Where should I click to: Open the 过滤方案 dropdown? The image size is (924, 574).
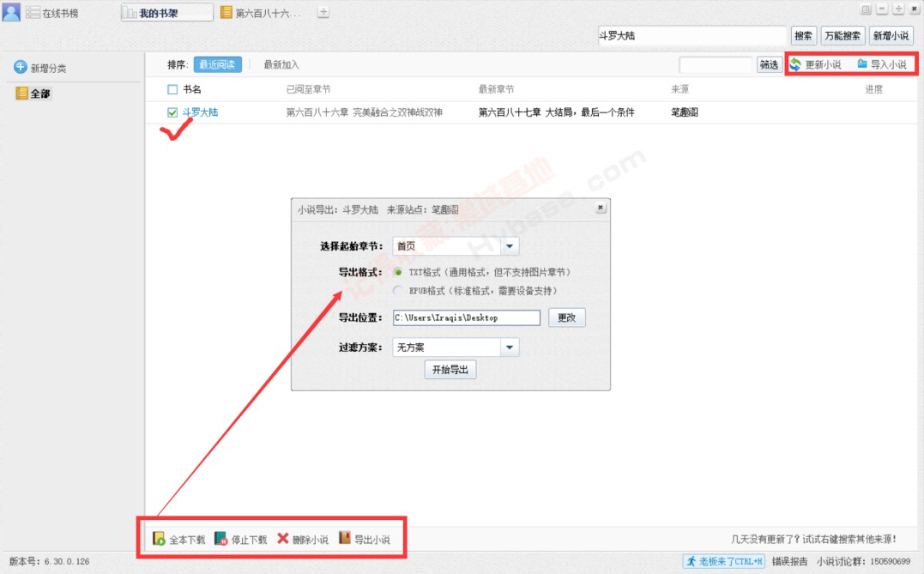[x=509, y=347]
